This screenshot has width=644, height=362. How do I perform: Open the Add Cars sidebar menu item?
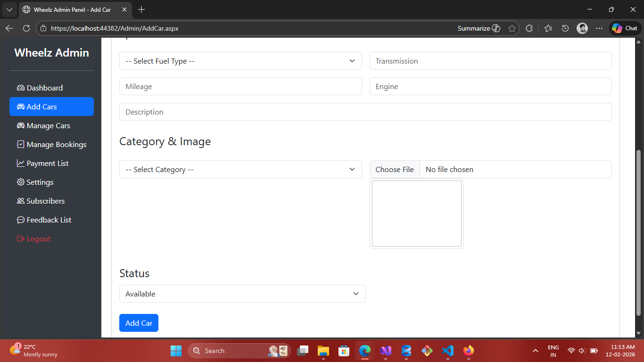tap(51, 107)
